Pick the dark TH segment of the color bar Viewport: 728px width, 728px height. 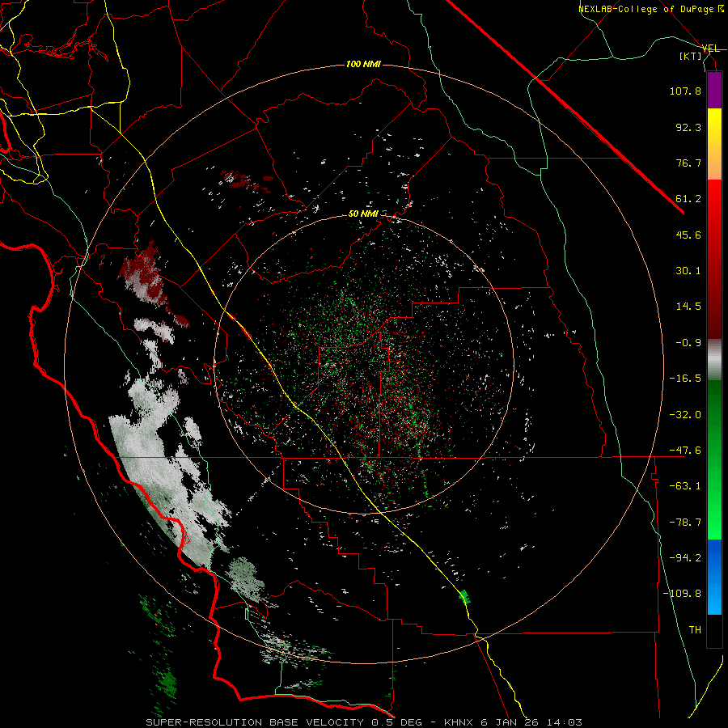(714, 631)
